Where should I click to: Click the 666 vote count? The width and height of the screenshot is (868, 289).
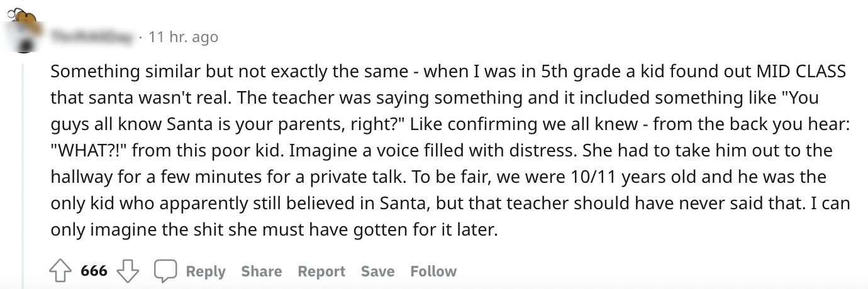tap(94, 271)
